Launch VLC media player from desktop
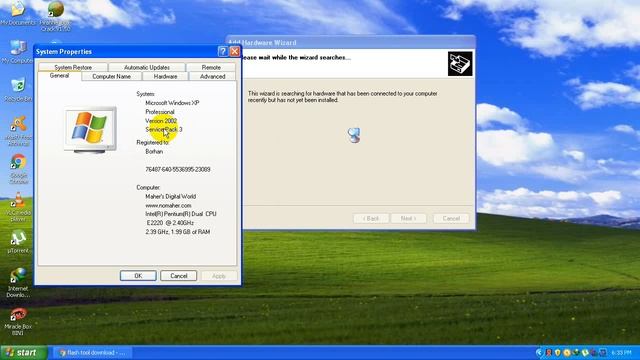 (18, 207)
